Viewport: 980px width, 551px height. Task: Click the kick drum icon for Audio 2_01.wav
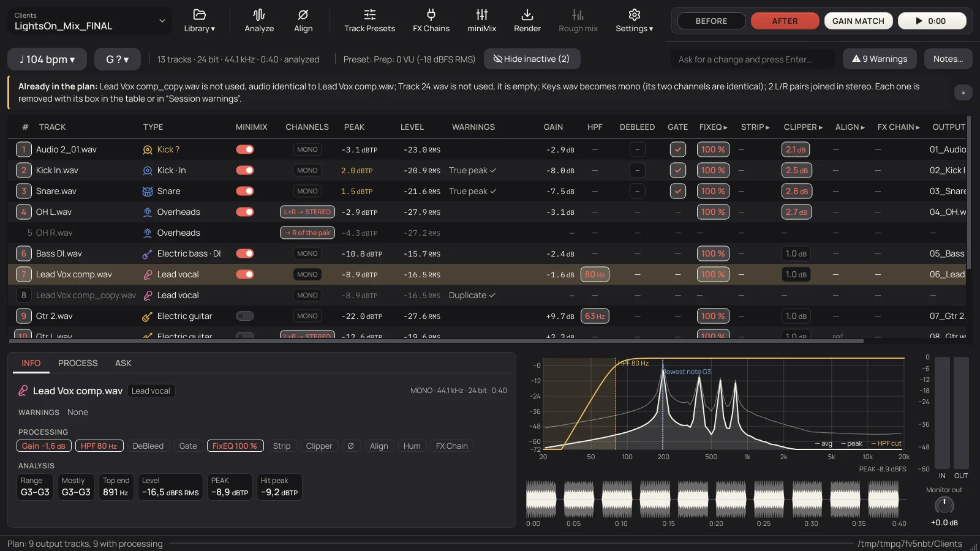coord(148,150)
